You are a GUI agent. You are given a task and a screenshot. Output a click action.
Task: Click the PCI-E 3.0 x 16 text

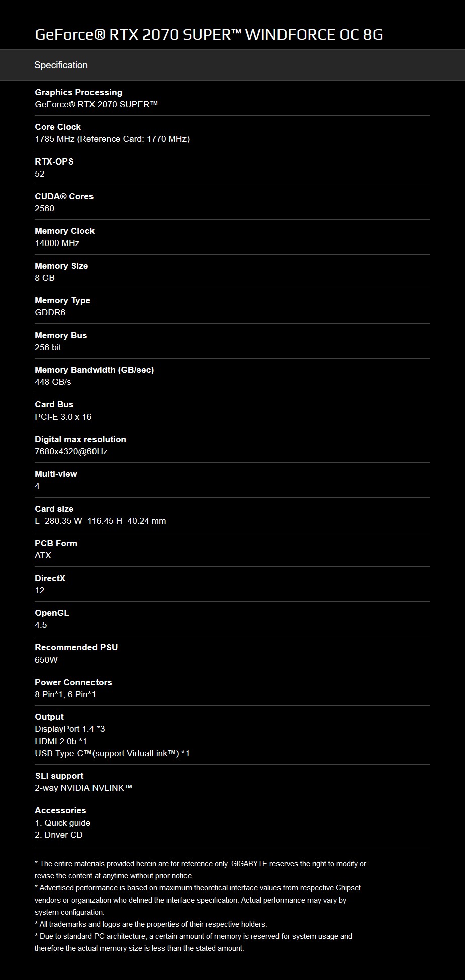pyautogui.click(x=63, y=417)
